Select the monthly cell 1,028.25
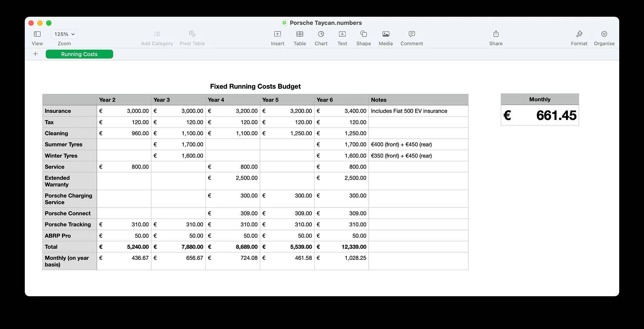Viewport: 644px width, 329px height. tap(341, 261)
